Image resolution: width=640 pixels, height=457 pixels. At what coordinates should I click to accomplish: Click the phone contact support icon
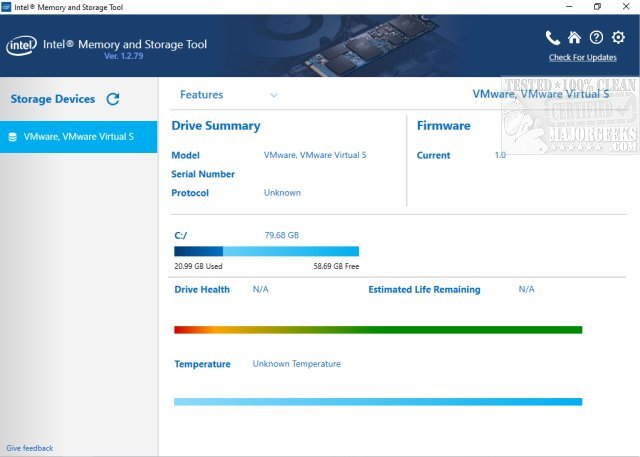click(x=553, y=38)
